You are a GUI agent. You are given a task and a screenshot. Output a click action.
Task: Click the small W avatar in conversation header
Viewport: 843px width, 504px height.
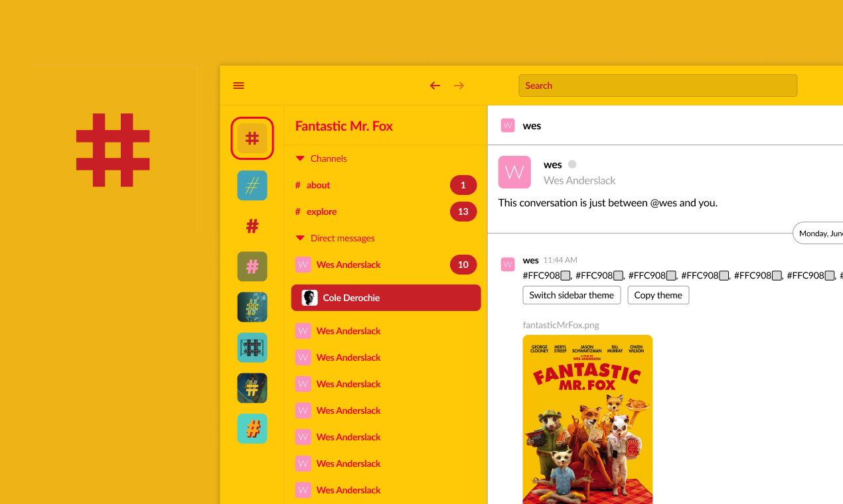pos(508,125)
